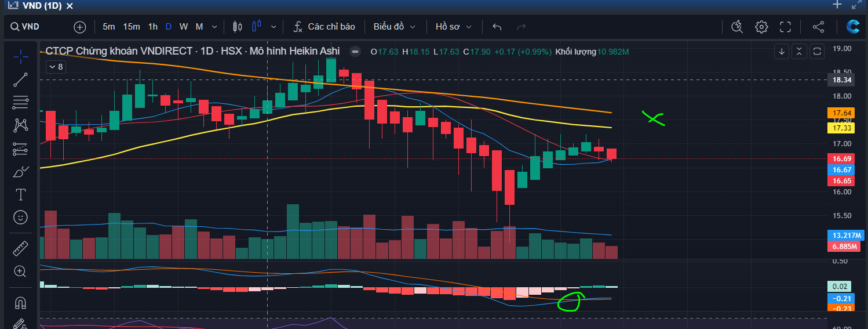Enter fullscreen chart mode
Screen dimensions: 868x329
pos(786,27)
